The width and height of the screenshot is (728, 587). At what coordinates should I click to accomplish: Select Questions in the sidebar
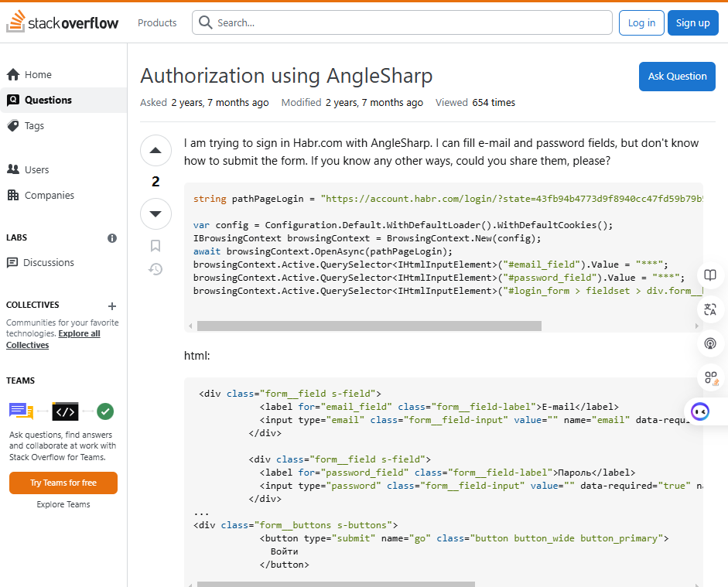click(x=63, y=100)
